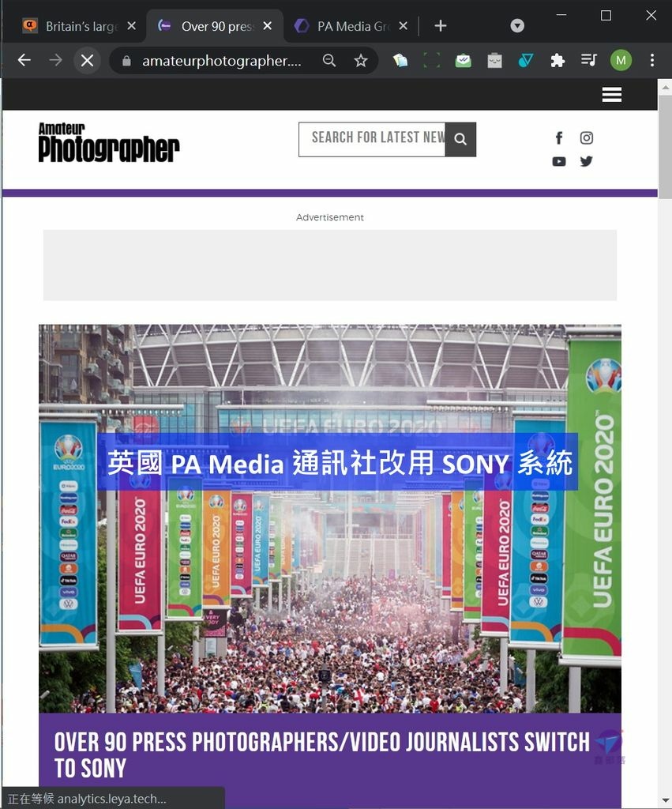Click the scrollbar up arrow
This screenshot has height=809, width=672.
pyautogui.click(x=666, y=87)
